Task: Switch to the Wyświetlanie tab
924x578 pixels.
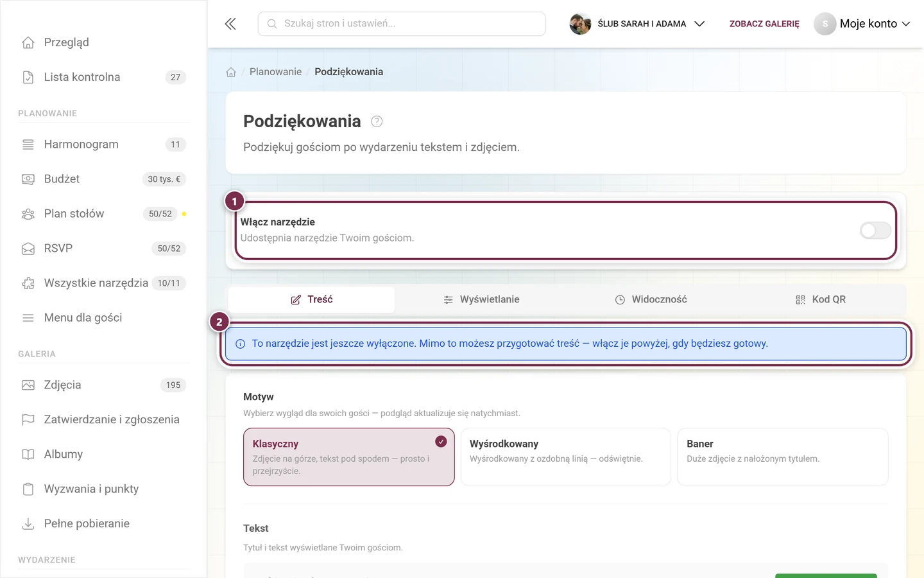Action: click(x=481, y=299)
